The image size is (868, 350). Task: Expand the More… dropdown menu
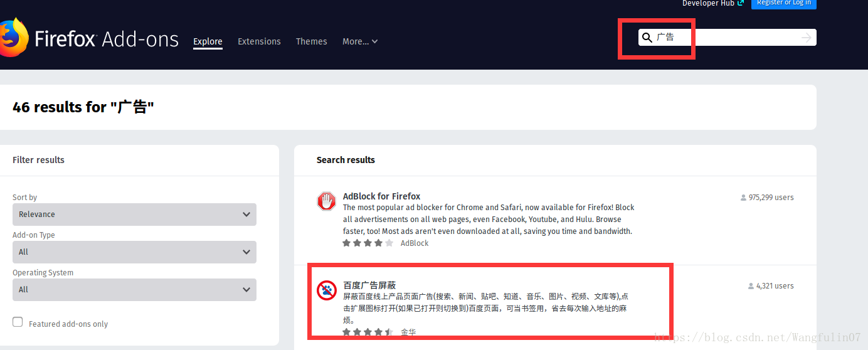coord(360,41)
